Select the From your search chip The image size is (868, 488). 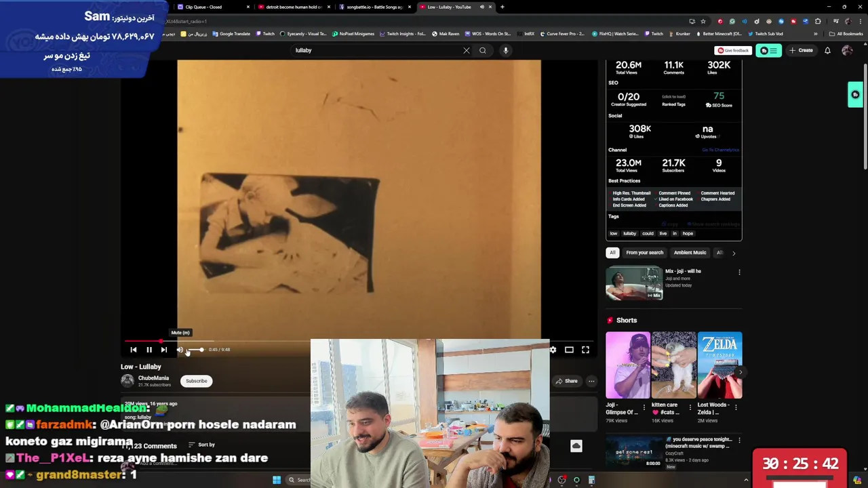[x=645, y=253]
